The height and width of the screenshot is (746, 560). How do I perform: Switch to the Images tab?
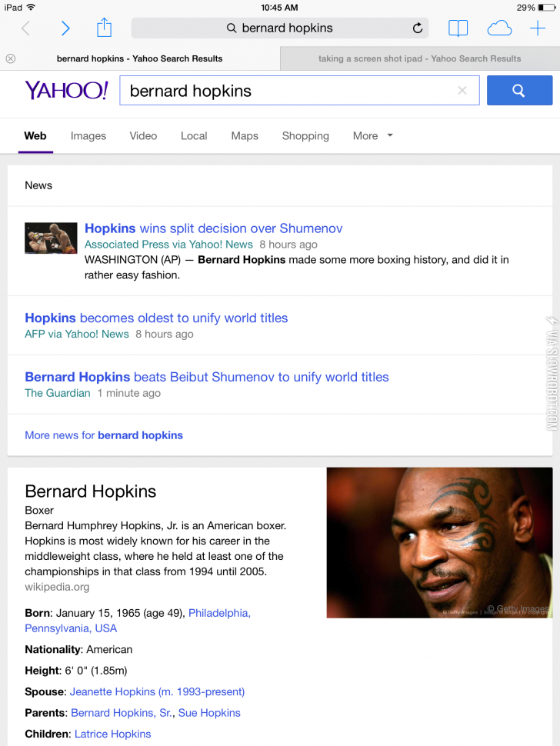point(88,135)
